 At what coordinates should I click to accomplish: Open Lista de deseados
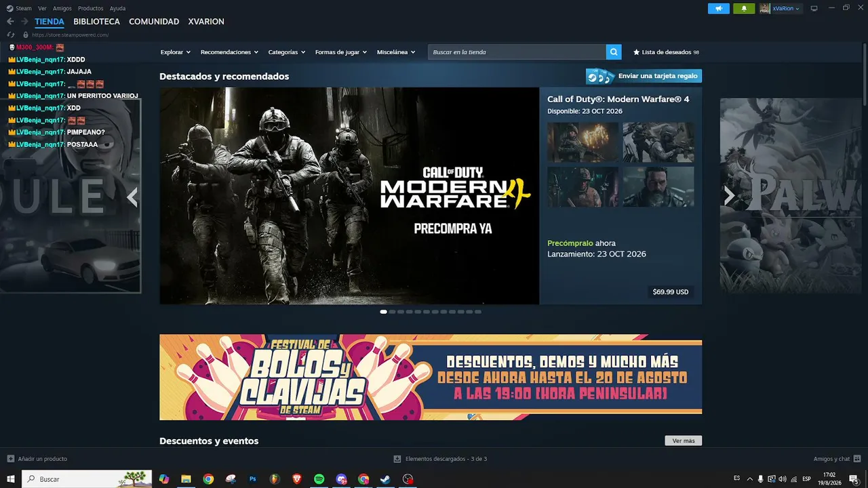click(x=666, y=52)
